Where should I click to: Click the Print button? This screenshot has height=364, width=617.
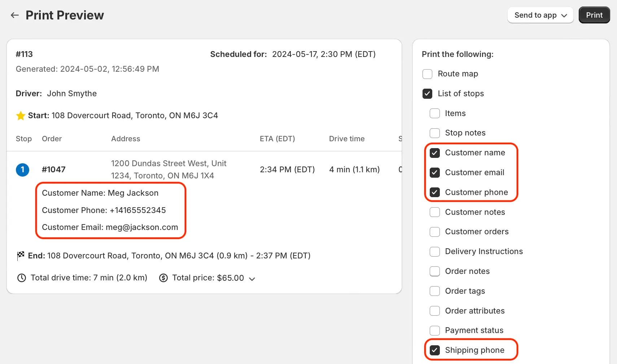click(594, 15)
